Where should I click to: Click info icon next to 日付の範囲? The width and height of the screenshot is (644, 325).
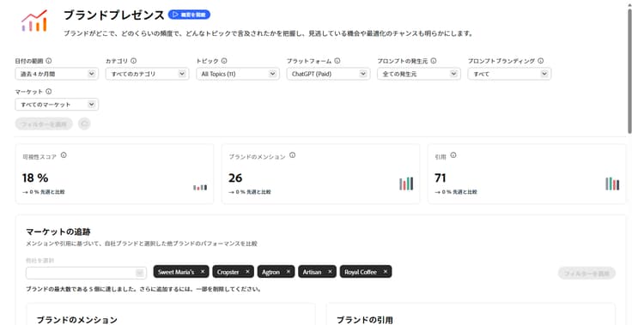pyautogui.click(x=48, y=61)
